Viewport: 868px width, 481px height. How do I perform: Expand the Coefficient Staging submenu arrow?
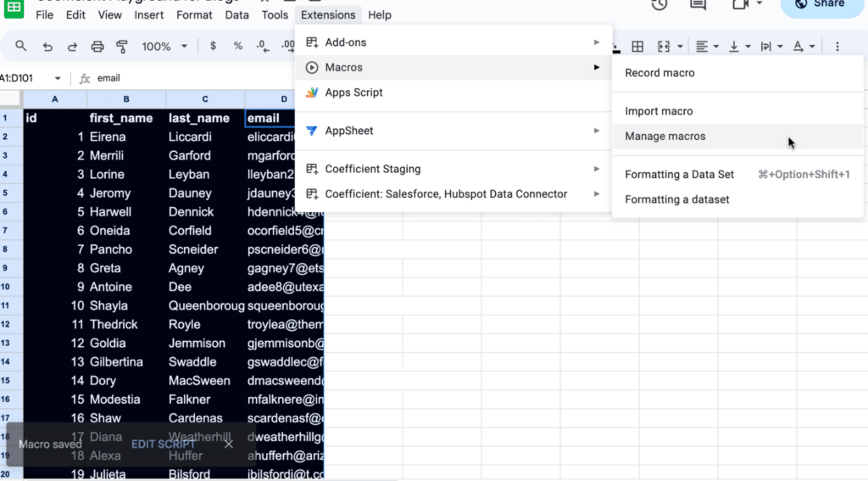pyautogui.click(x=597, y=169)
